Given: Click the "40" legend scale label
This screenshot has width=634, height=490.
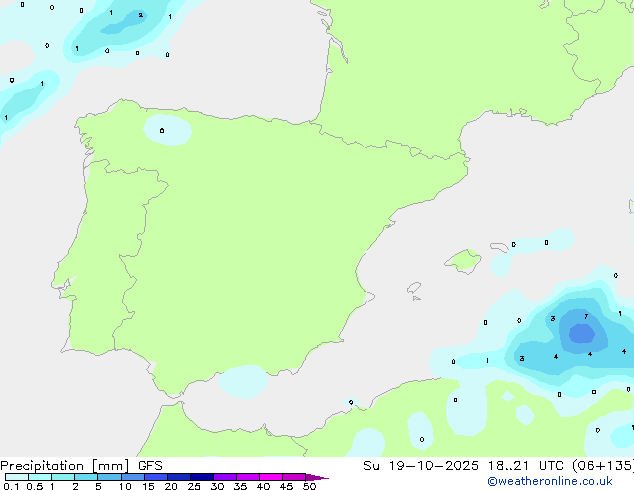Looking at the screenshot, I should [263, 486].
